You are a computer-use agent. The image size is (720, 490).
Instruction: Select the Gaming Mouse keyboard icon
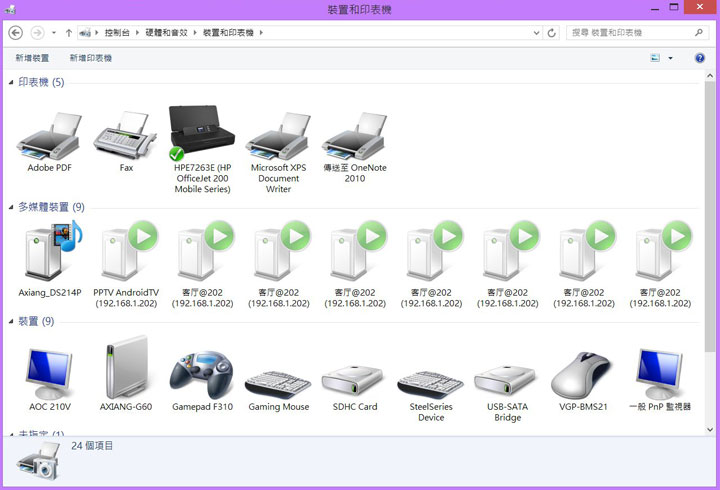pyautogui.click(x=278, y=385)
